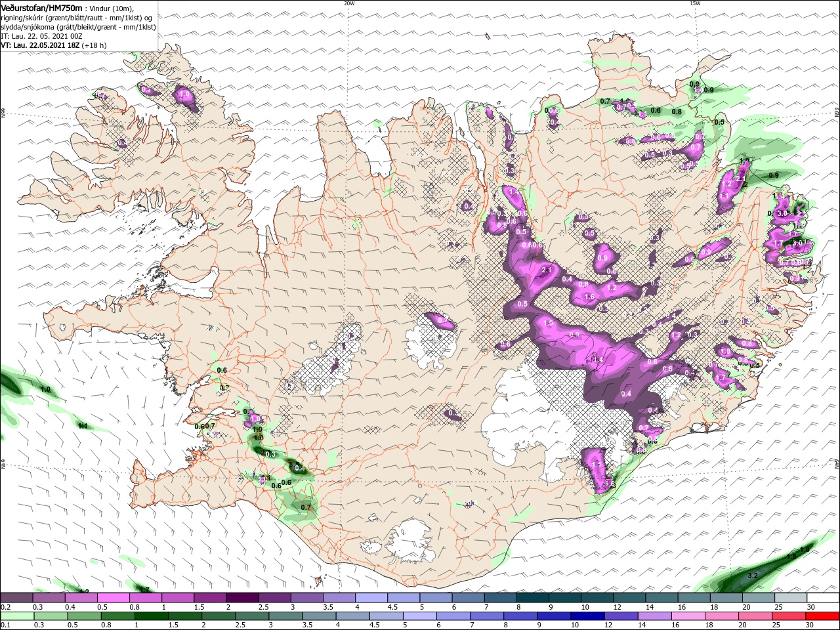The height and width of the screenshot is (630, 840).
Task: Pick the darkest purple 2–2.5 snow swatch
Action: [242, 598]
